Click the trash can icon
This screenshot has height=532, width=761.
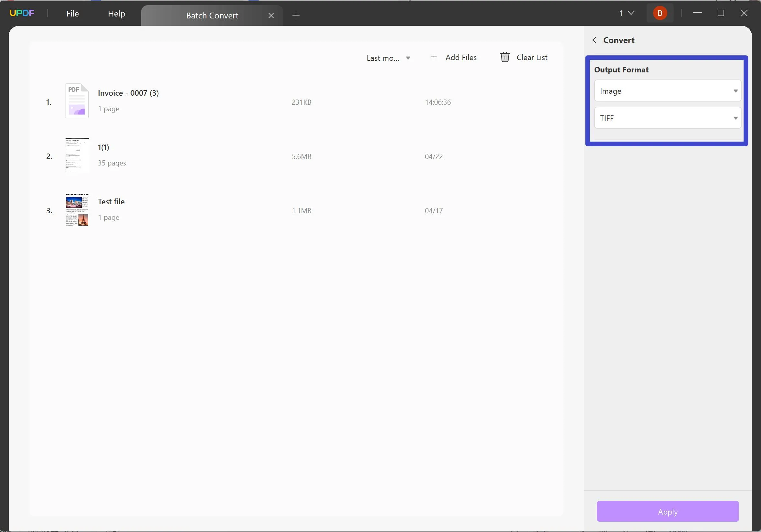coord(504,57)
